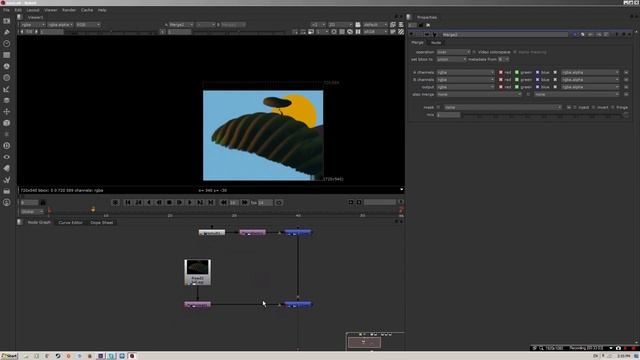Open the also merge dropdown
Screen dimensions: 640x360
click(479, 94)
